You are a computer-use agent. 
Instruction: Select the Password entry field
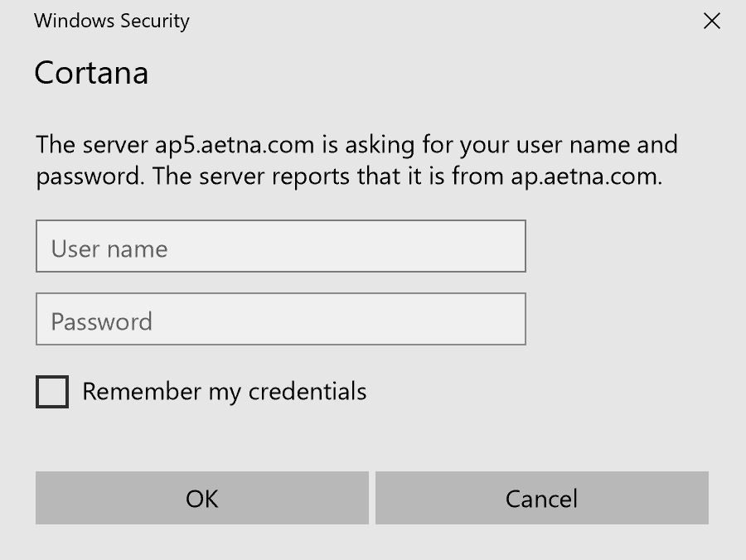[280, 320]
